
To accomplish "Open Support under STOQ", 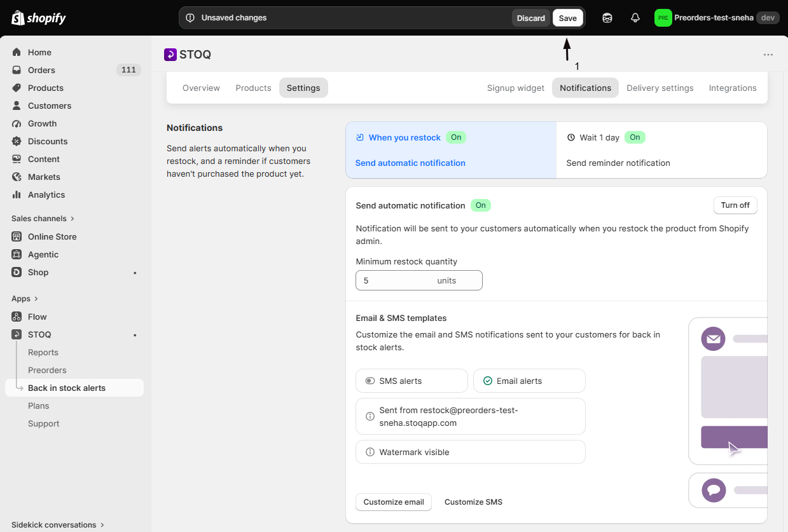I will [x=44, y=423].
